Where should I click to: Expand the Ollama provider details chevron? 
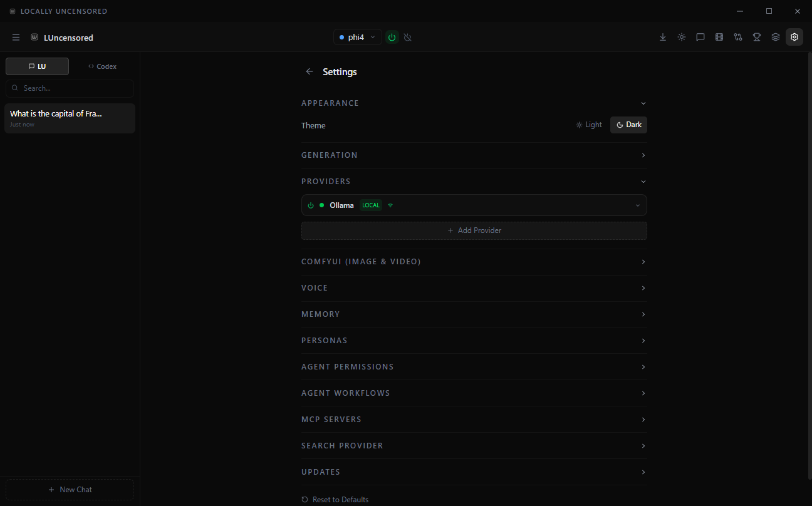pos(638,205)
